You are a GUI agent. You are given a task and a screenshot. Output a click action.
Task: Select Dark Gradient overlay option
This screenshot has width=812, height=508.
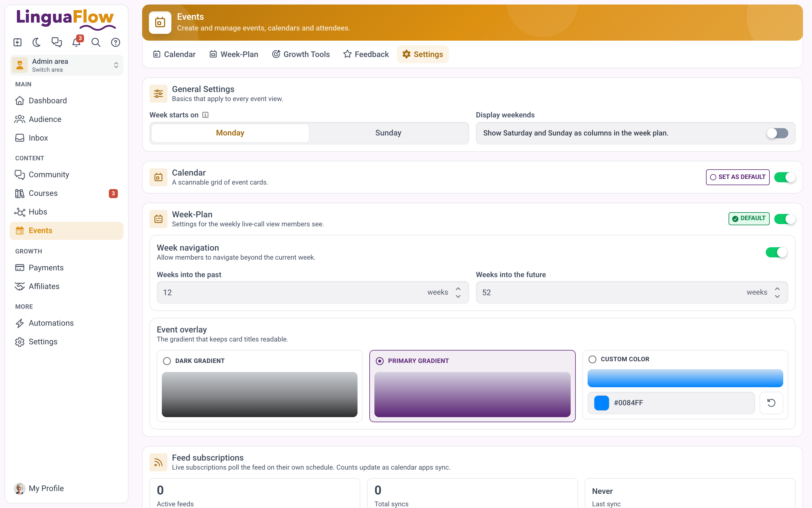pos(259,386)
